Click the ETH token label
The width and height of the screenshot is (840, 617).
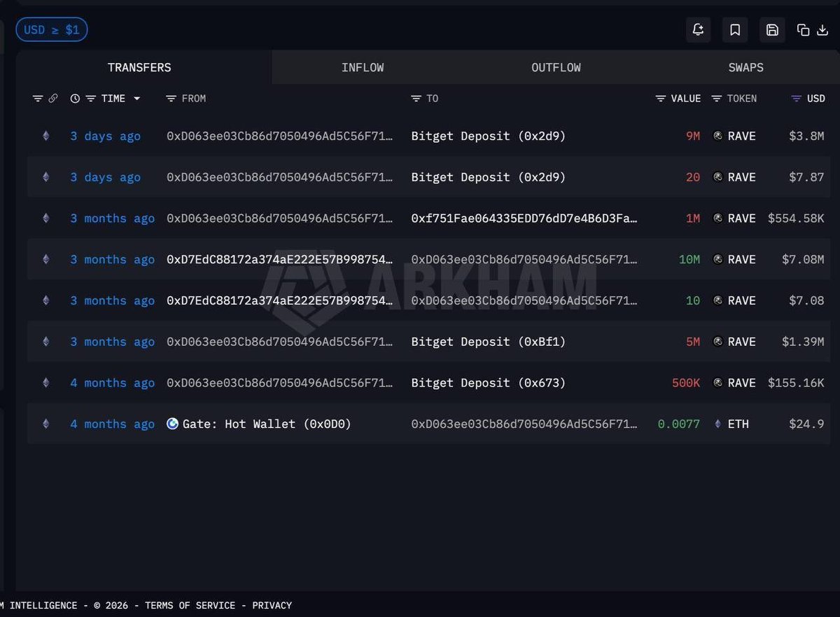(x=738, y=424)
